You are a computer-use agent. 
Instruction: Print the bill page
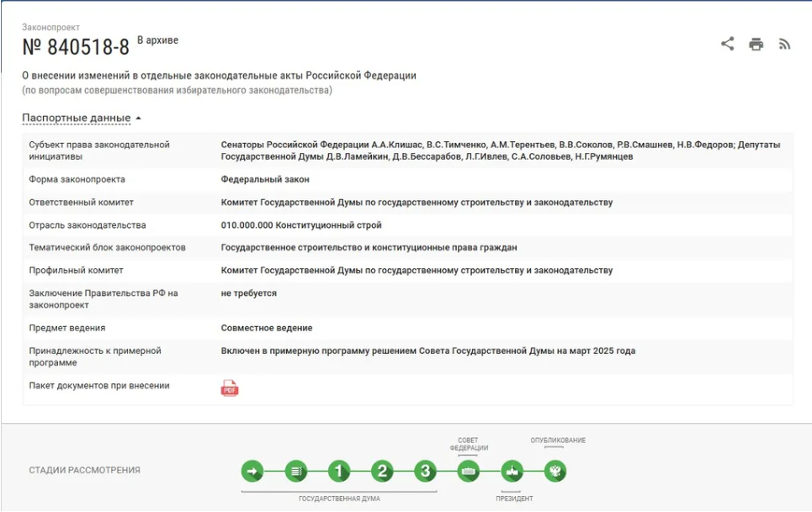756,45
